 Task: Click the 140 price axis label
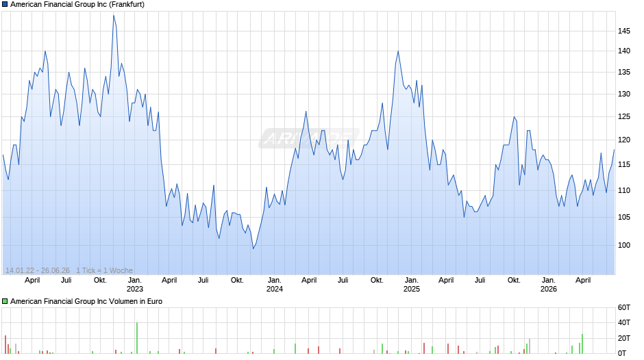coord(624,51)
